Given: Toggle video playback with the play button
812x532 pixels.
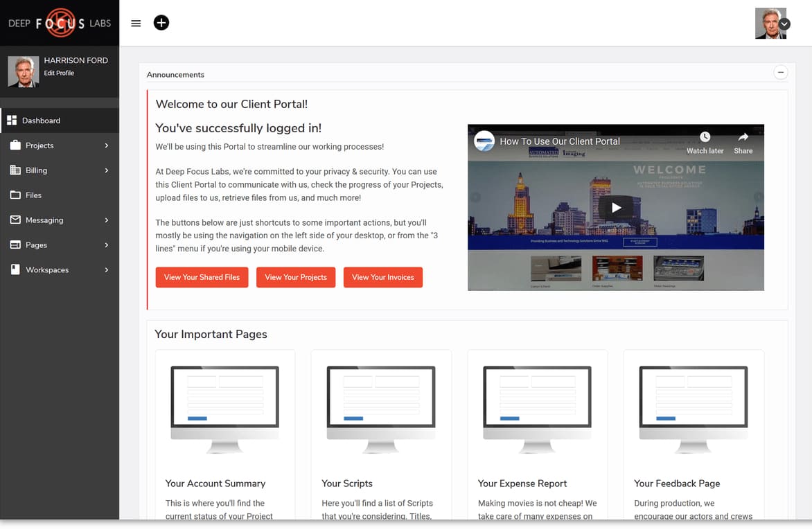Looking at the screenshot, I should click(616, 206).
